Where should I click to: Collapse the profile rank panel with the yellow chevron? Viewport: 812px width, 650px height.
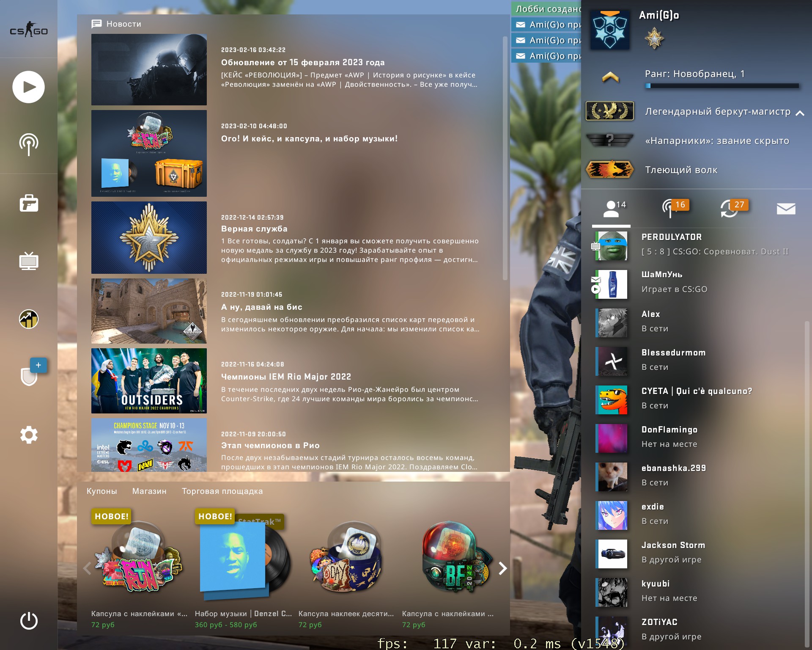(610, 77)
